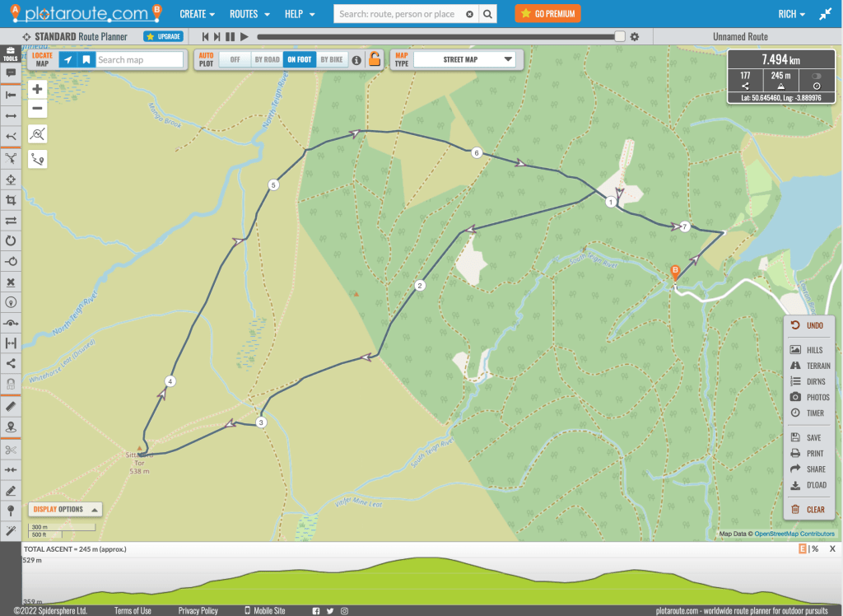The width and height of the screenshot is (843, 616).
Task: Click the bookmark icon next to map search
Action: pyautogui.click(x=86, y=60)
